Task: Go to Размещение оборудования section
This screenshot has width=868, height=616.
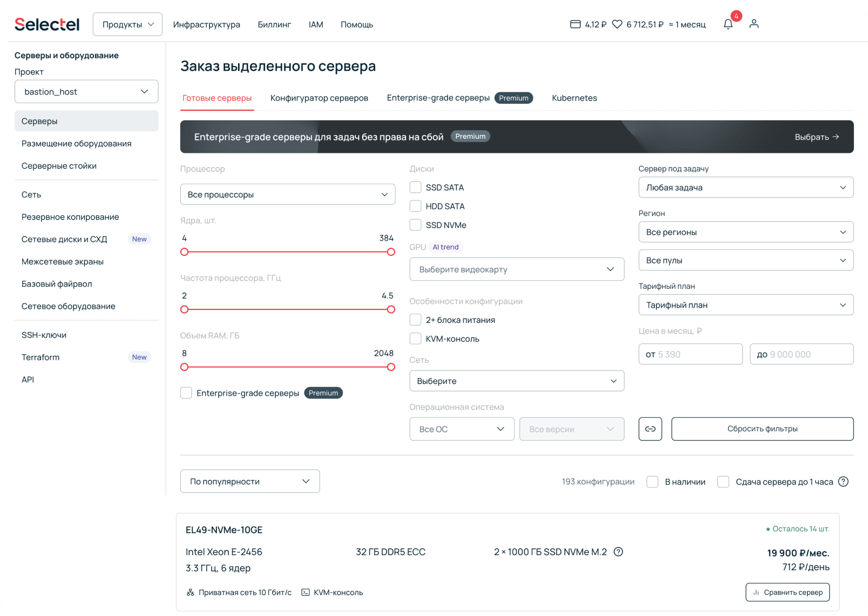Action: point(86,144)
